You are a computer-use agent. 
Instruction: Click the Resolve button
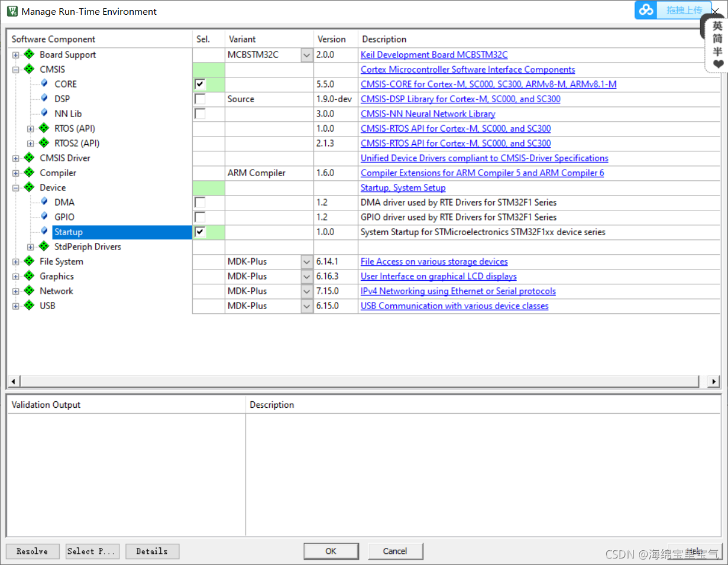(33, 551)
